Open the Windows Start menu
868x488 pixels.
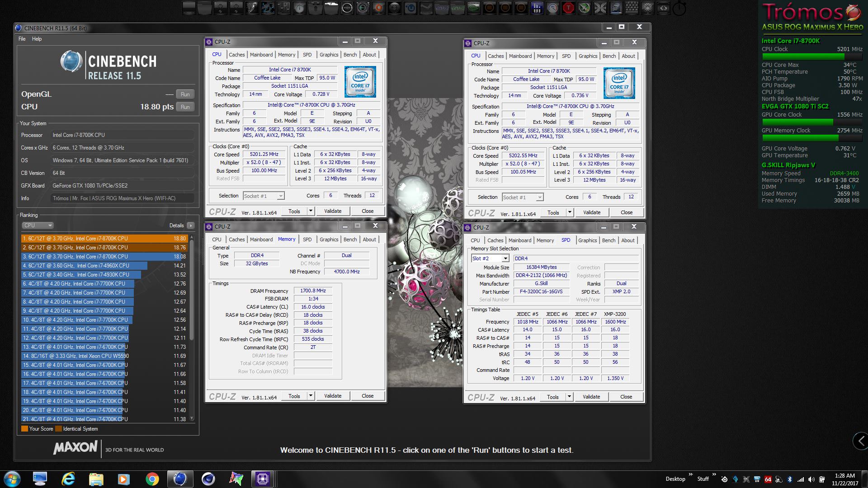(x=12, y=479)
